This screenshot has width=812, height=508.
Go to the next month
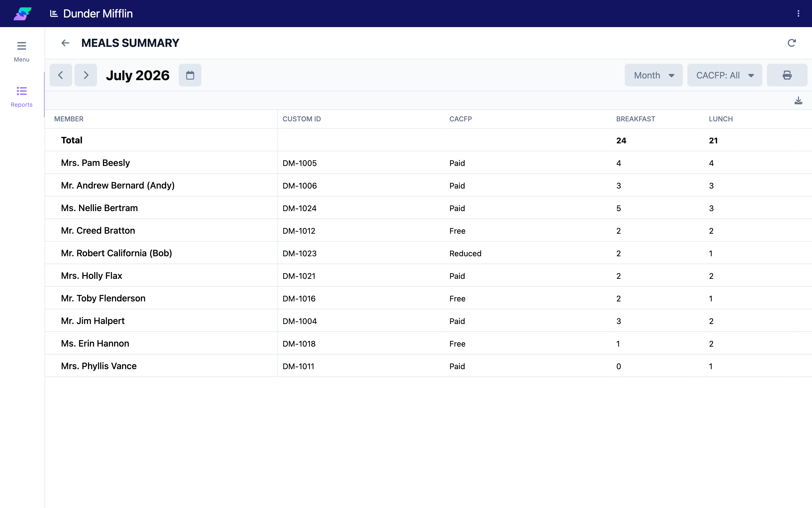point(85,75)
